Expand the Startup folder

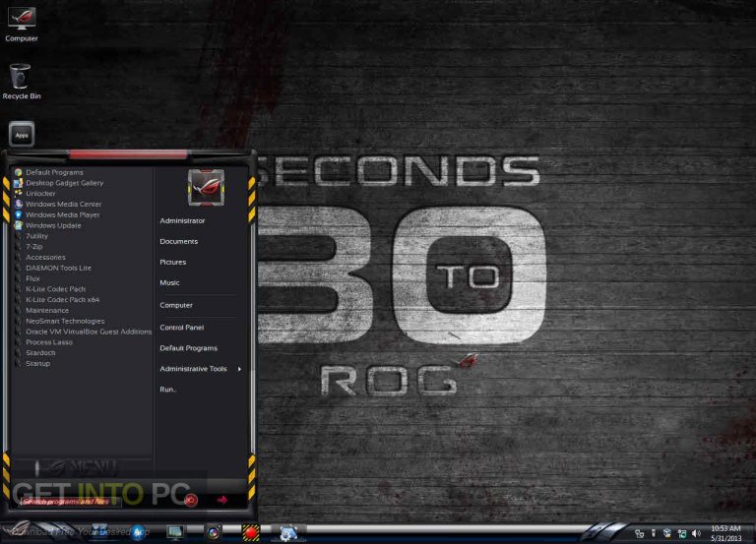point(32,363)
